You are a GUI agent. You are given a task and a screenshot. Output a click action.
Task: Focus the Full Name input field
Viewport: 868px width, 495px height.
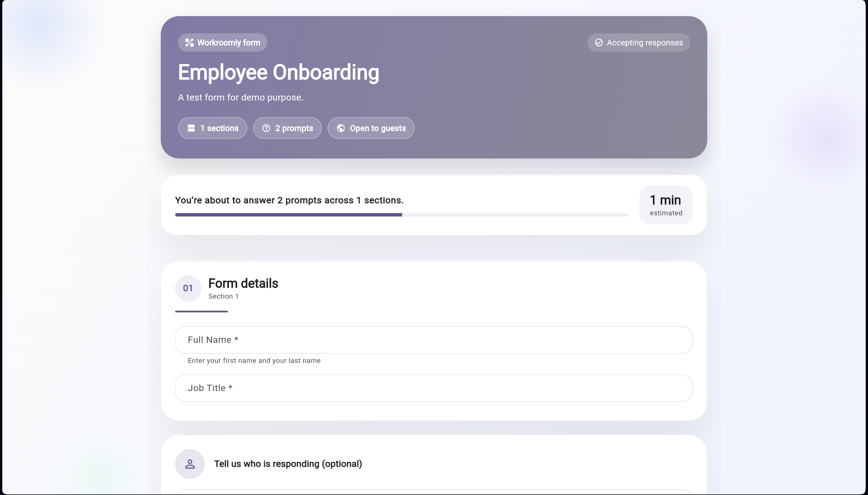pyautogui.click(x=434, y=340)
